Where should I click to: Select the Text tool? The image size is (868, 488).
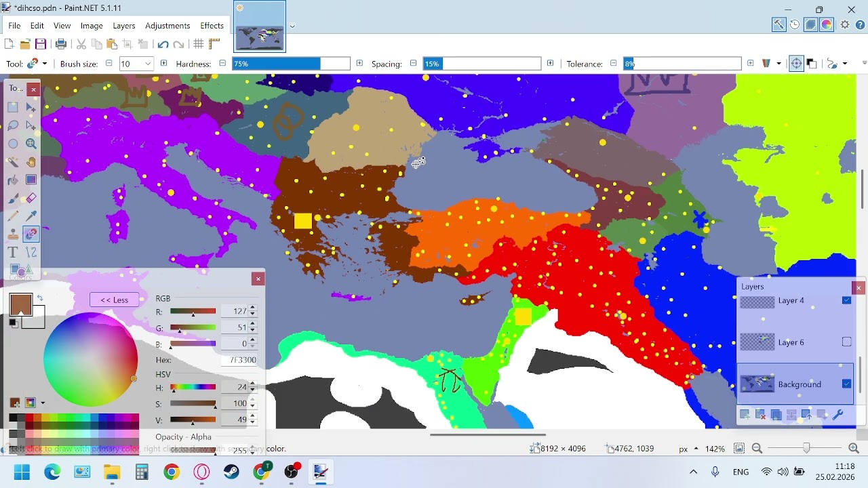(x=13, y=253)
